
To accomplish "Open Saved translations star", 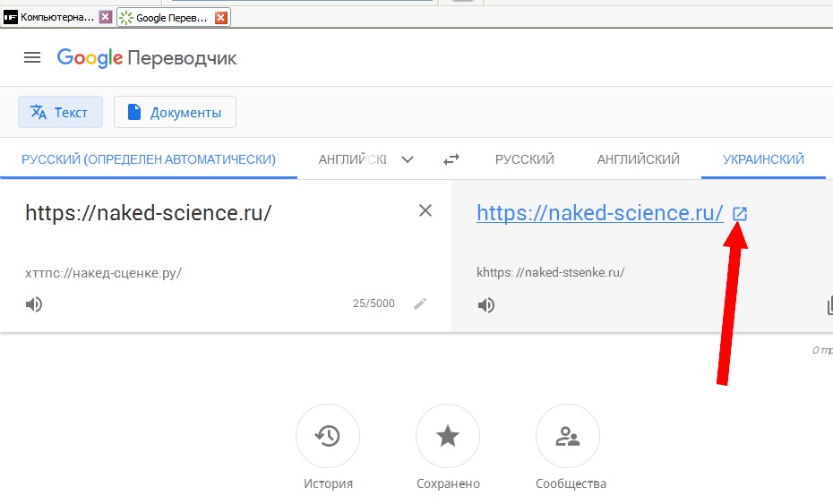I will pos(448,436).
